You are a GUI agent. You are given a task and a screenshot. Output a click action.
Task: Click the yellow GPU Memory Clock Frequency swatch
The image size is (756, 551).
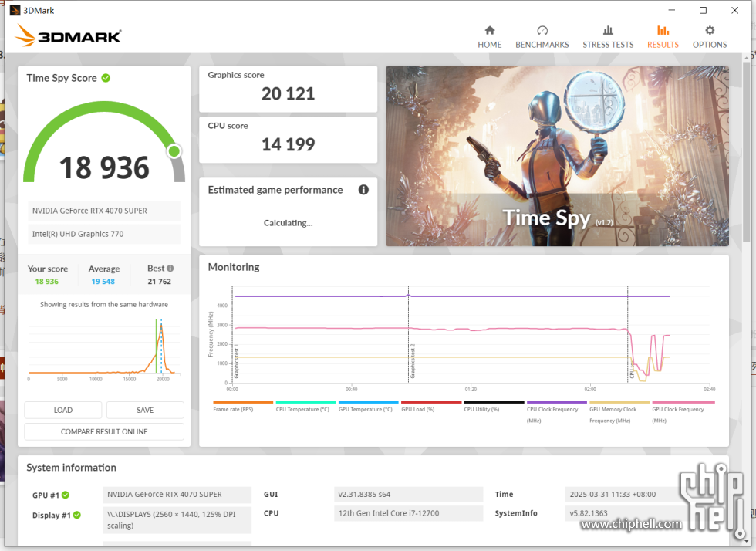click(619, 402)
